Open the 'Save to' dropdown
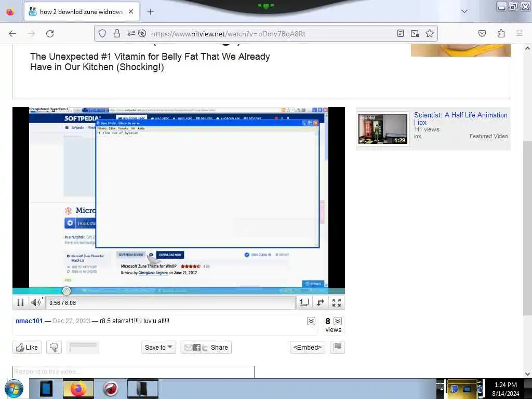 [x=158, y=348]
